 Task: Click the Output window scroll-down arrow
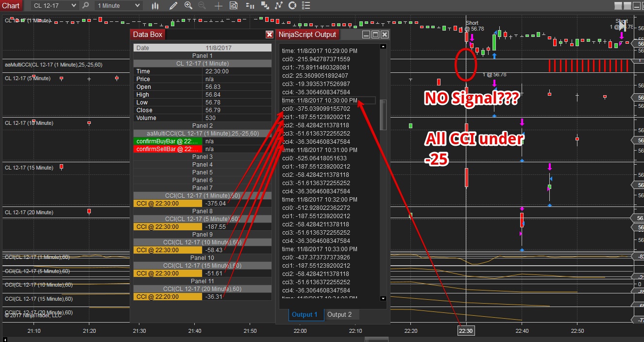(383, 298)
